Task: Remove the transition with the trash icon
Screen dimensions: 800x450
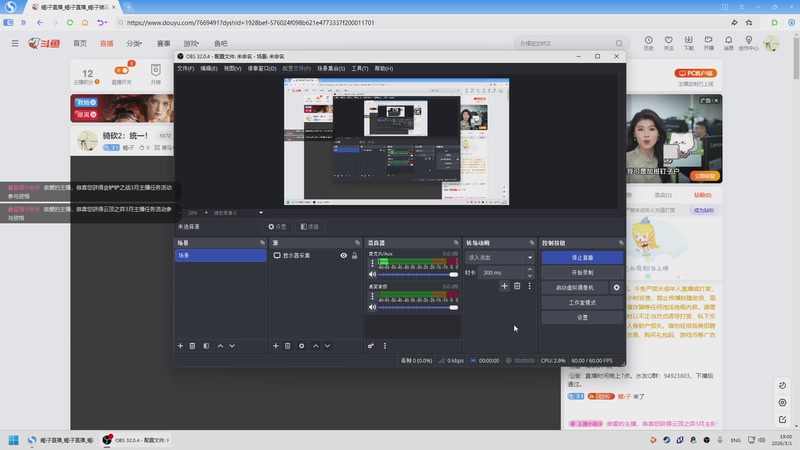Action: click(517, 287)
